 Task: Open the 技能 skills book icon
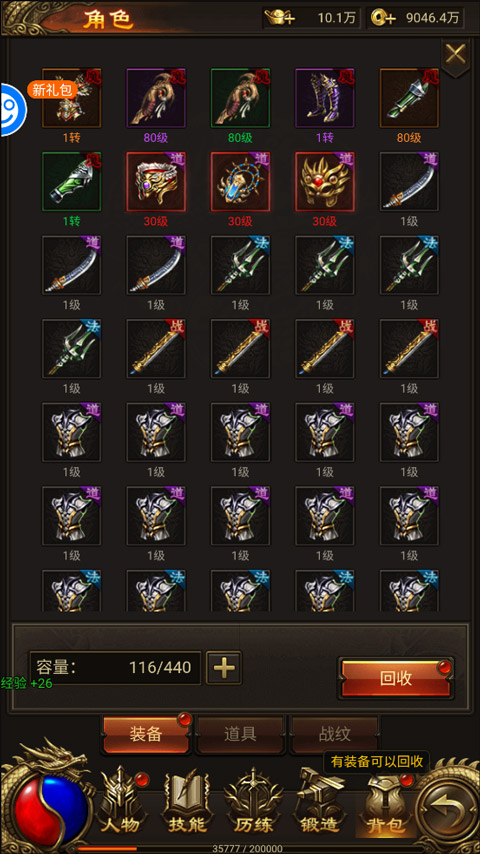coord(187,801)
